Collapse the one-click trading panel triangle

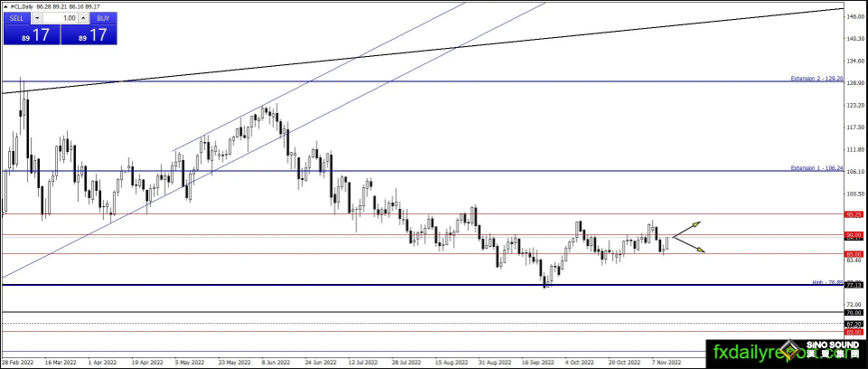pyautogui.click(x=5, y=5)
